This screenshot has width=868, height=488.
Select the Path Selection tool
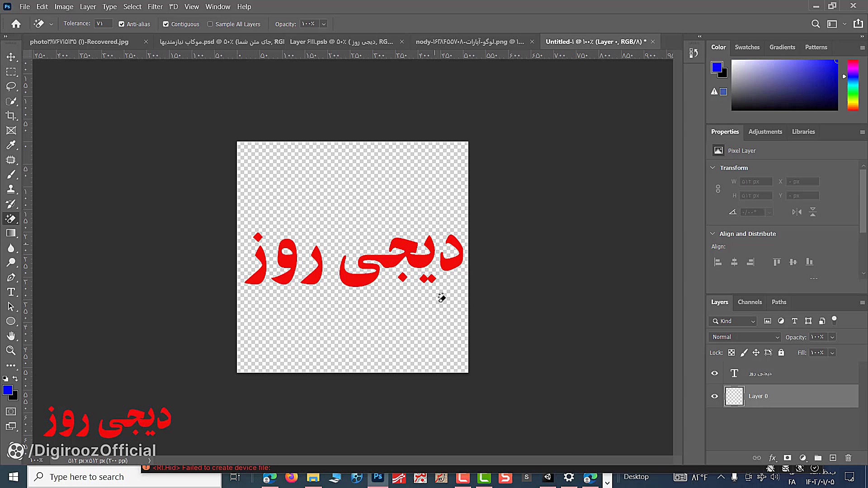(11, 307)
